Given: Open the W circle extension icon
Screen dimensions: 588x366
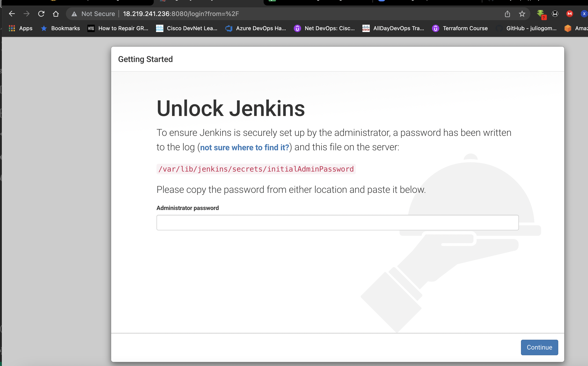Looking at the screenshot, I should [555, 14].
